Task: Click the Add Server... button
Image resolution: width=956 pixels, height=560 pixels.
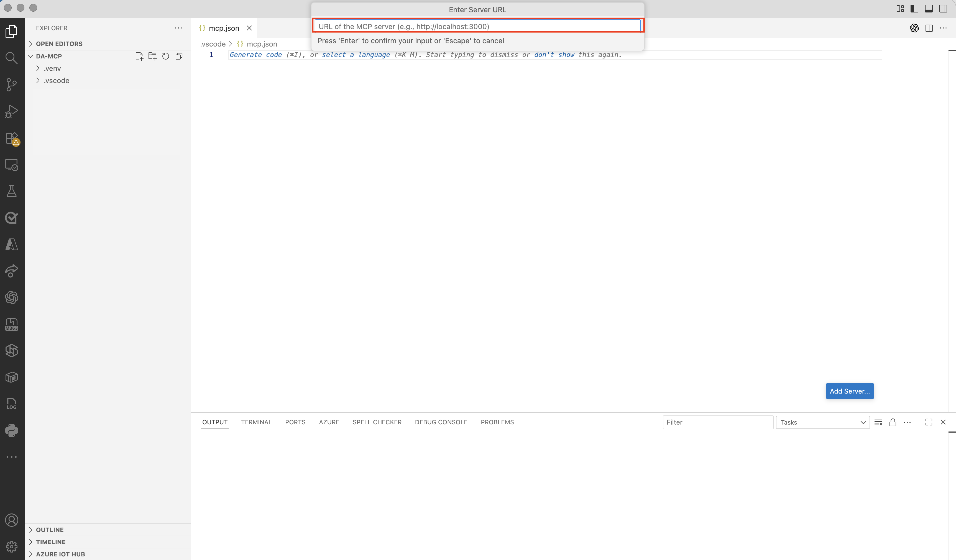Action: coord(849,391)
